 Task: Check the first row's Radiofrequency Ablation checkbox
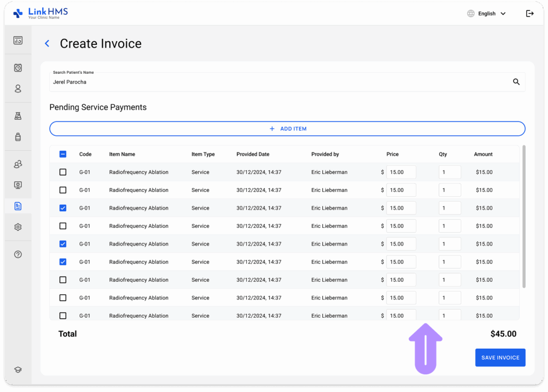click(x=63, y=172)
